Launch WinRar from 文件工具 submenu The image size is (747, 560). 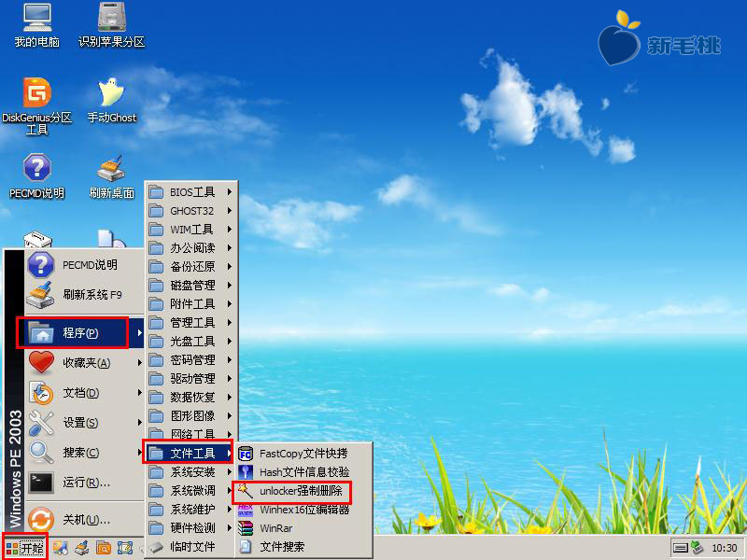(x=303, y=528)
